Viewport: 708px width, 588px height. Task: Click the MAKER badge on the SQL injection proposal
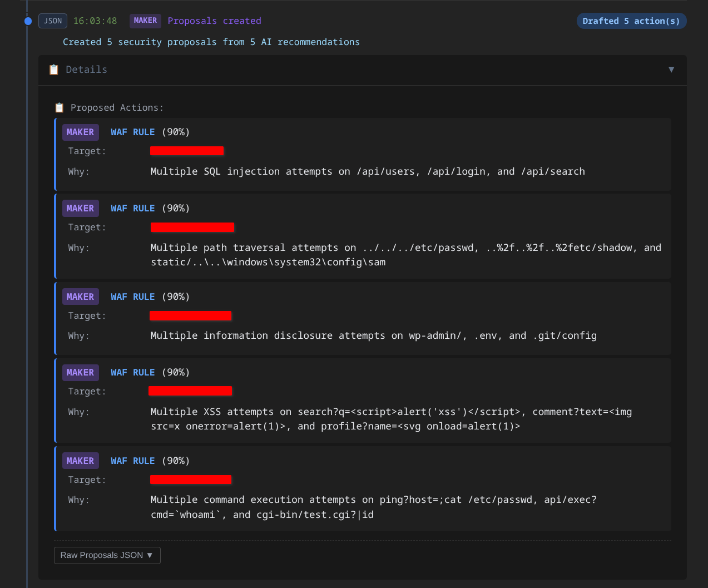[80, 132]
